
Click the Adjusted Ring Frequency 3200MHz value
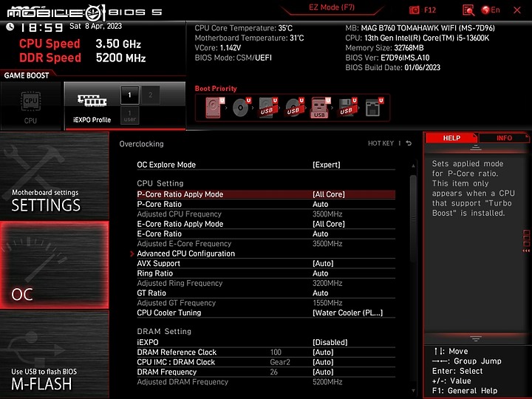[x=327, y=283]
